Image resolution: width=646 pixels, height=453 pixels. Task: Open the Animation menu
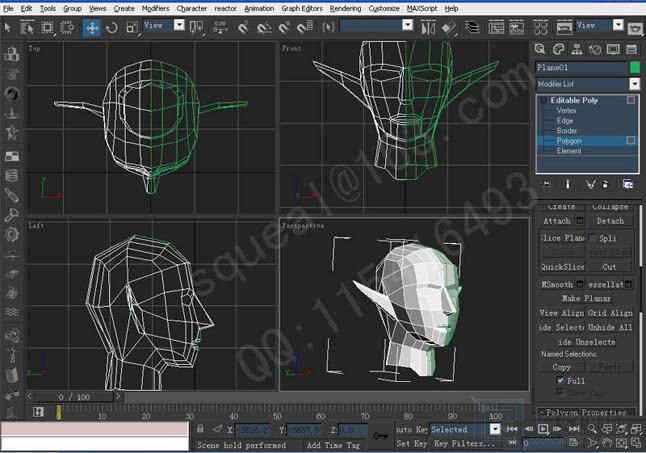259,8
